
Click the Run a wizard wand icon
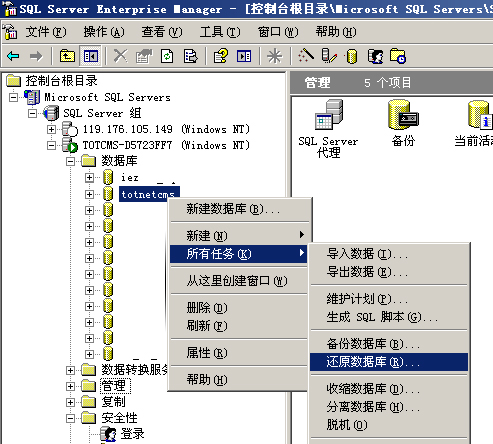306,55
